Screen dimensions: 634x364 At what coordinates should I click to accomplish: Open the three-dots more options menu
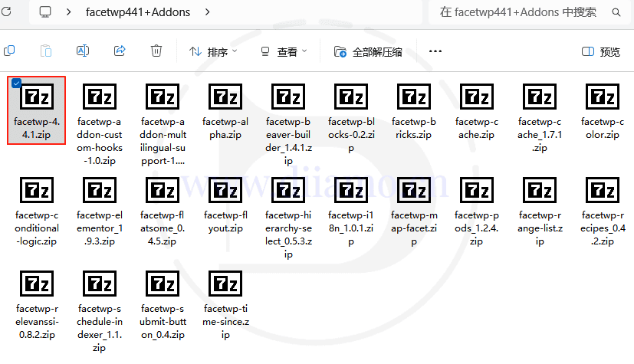pos(435,51)
